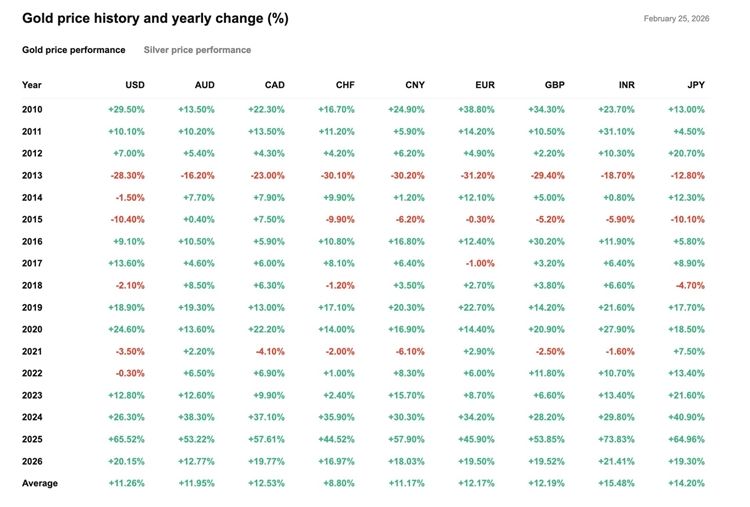The image size is (750, 507).
Task: Click the 2025 row label
Action: (x=32, y=439)
